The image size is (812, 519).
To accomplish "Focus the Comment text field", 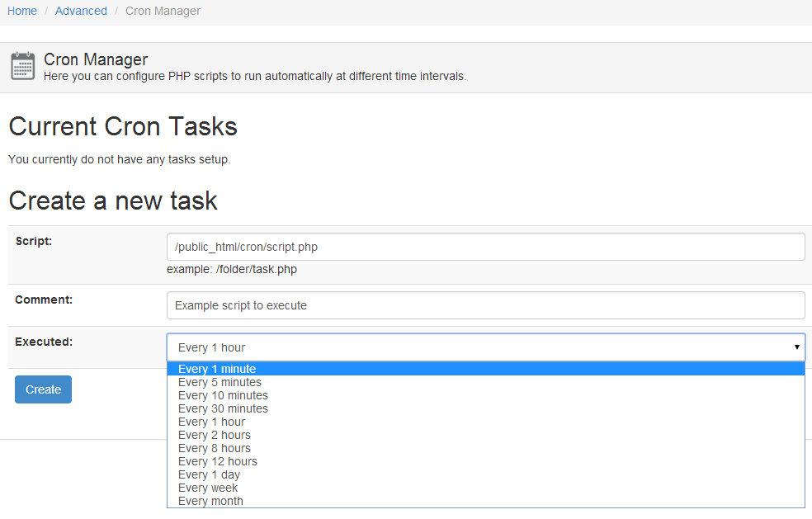I will tap(485, 305).
